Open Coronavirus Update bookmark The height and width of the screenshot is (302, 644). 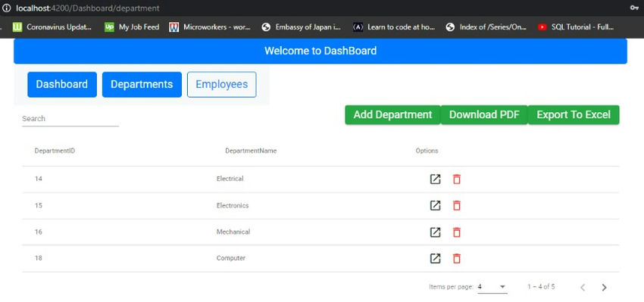click(52, 27)
